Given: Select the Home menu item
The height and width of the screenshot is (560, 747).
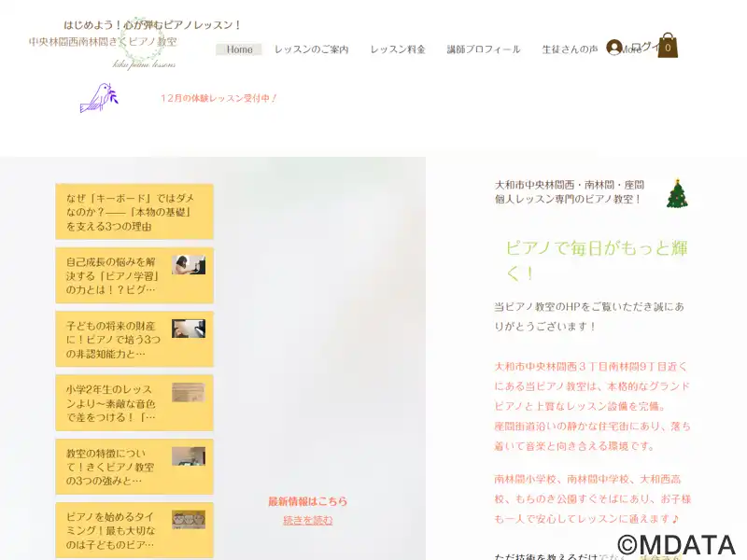Looking at the screenshot, I should click(239, 49).
